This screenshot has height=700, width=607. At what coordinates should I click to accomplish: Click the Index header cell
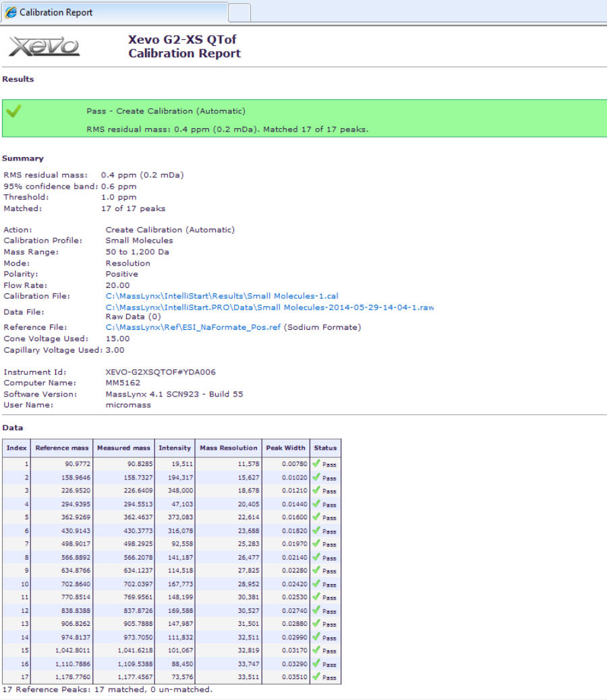tap(16, 447)
